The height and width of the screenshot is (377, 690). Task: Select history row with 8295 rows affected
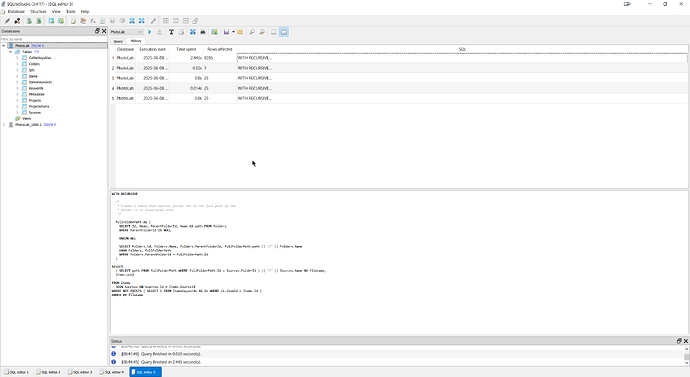click(x=399, y=58)
